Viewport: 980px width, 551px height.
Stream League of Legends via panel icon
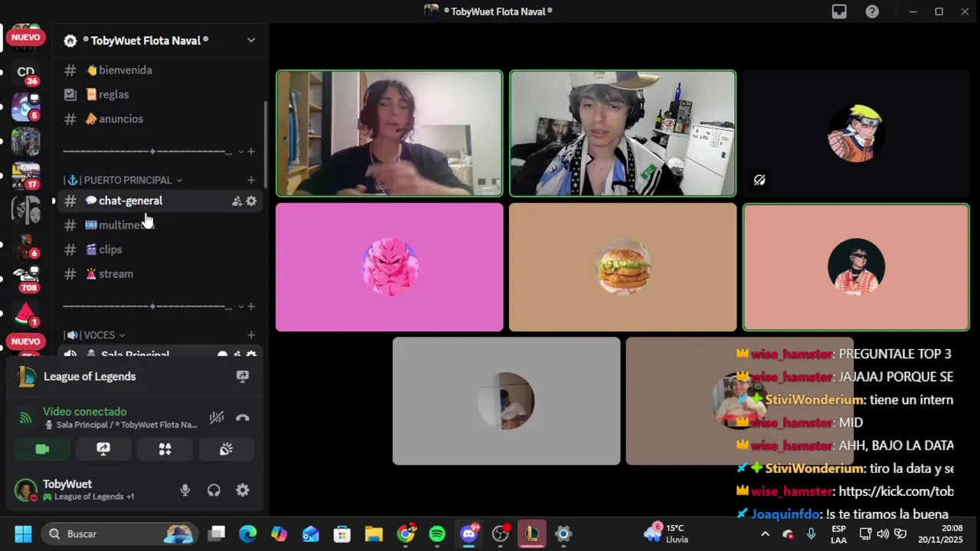coord(243,377)
